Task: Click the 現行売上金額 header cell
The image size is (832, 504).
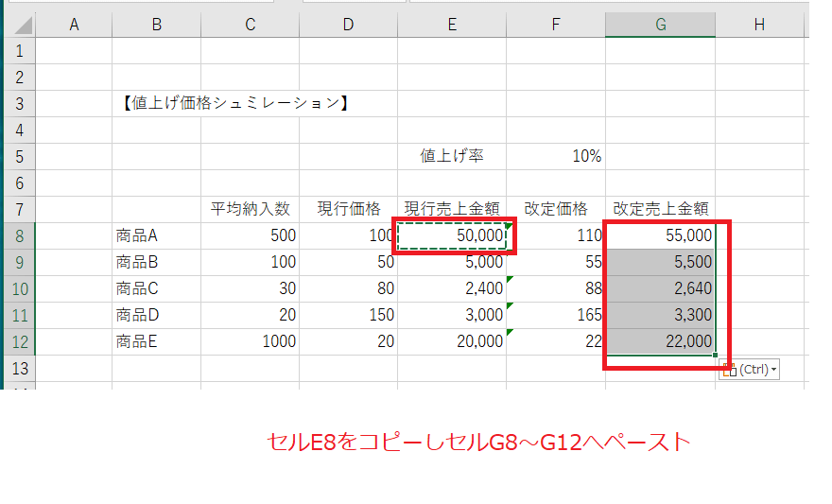Action: tap(452, 210)
